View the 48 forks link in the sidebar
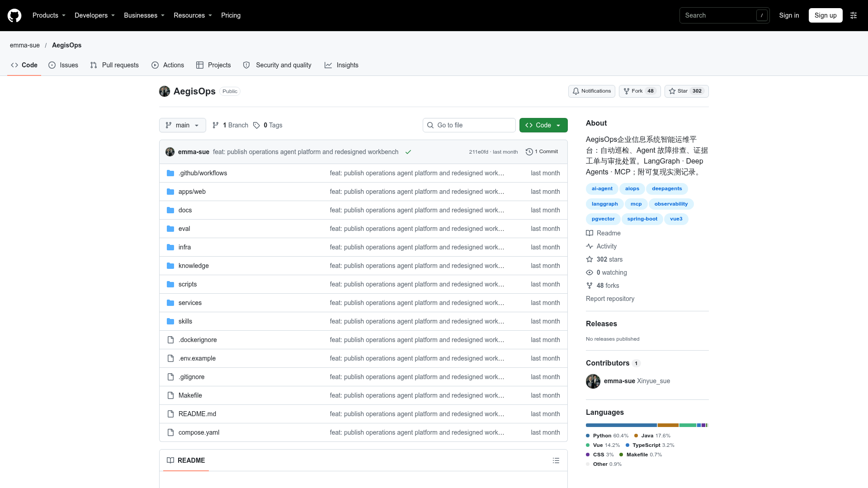The height and width of the screenshot is (488, 868). pos(603,286)
